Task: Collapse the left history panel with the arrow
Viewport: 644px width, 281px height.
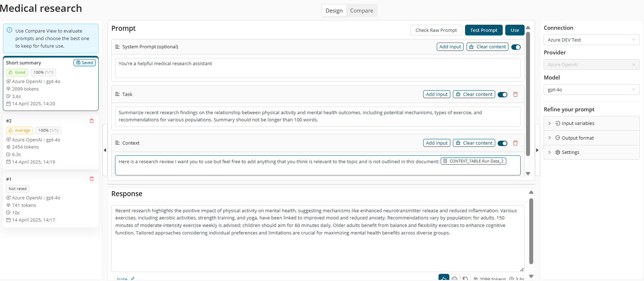Action: coord(105,150)
